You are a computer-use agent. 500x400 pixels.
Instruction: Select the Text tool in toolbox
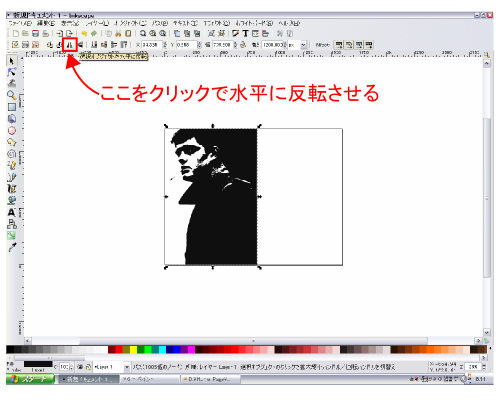[12, 212]
